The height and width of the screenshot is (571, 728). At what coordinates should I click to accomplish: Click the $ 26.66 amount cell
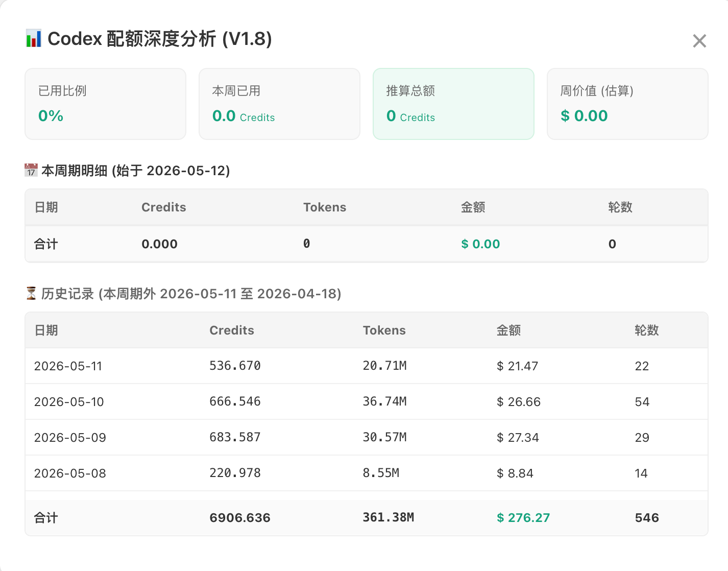[519, 402]
